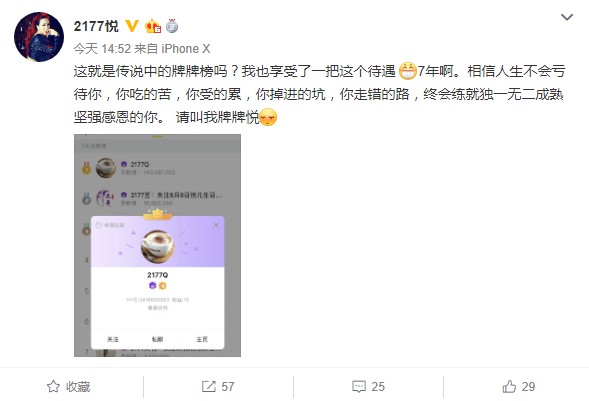
Task: Open the 2177悦 profile avatar
Action: 39,36
